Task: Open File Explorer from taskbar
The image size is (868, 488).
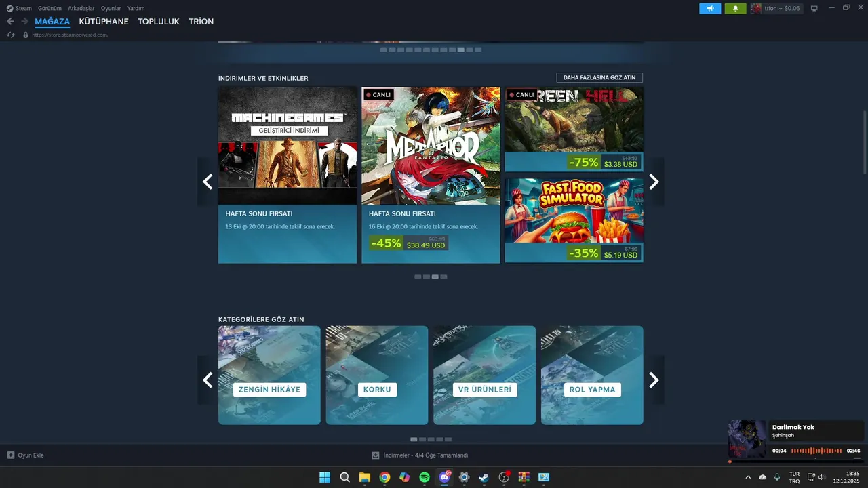Action: [x=365, y=477]
